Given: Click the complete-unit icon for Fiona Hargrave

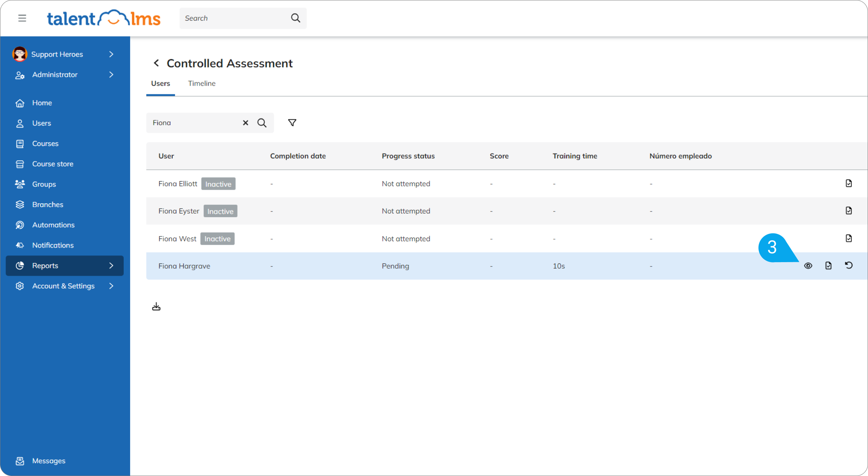Looking at the screenshot, I should (x=828, y=266).
